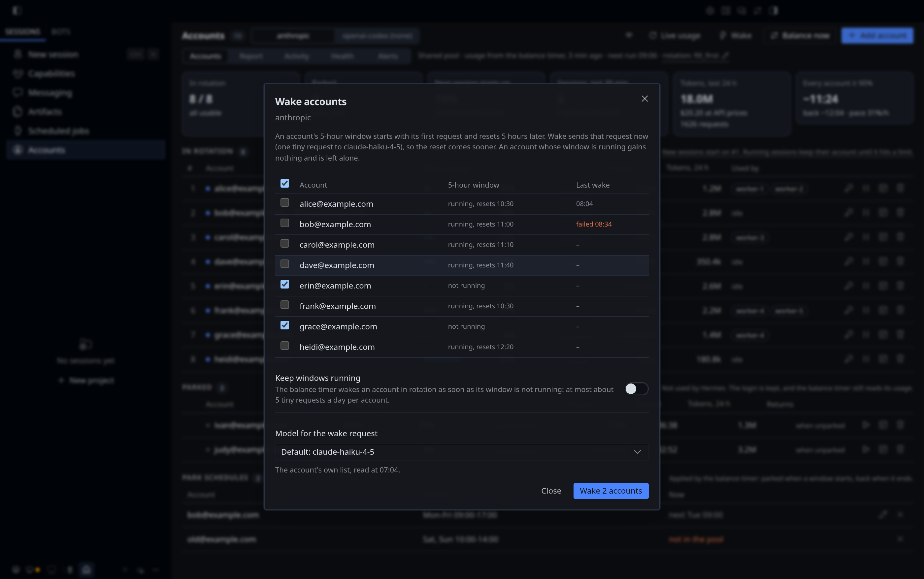Viewport: 924px width, 579px height.
Task: Check the carol@example.com checkbox
Action: coord(284,244)
